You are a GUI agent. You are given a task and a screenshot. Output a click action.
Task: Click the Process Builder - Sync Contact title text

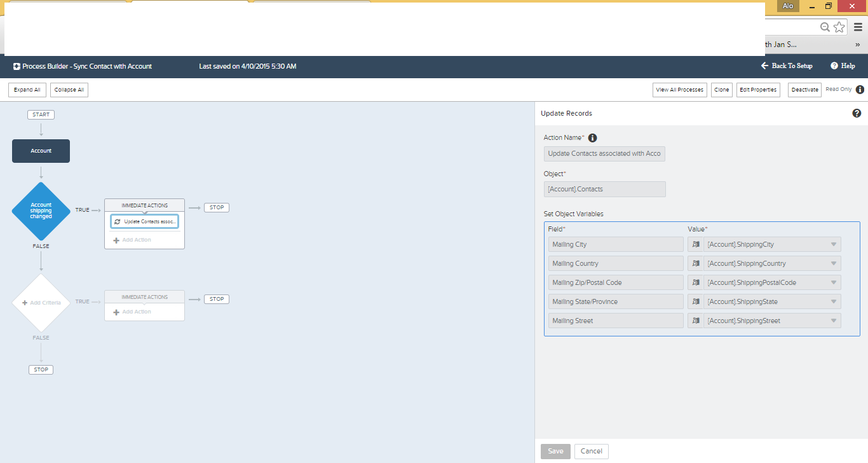[87, 66]
